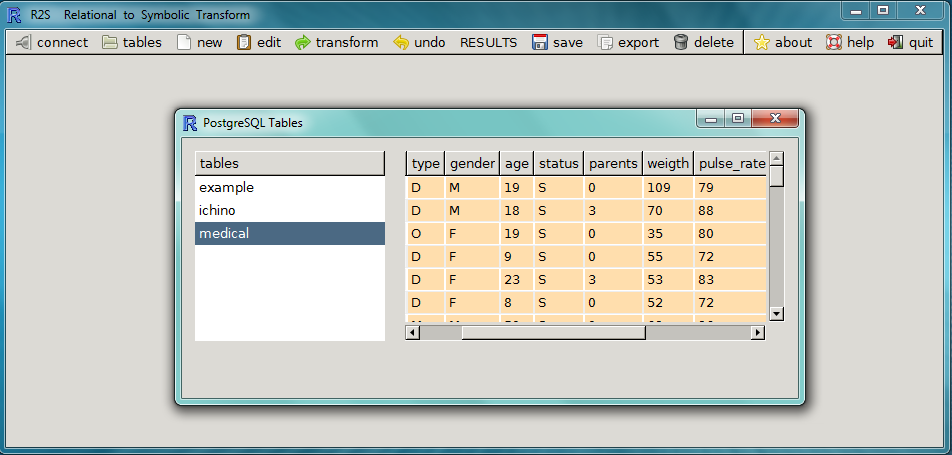
Task: Create new document via new icon
Action: point(183,43)
